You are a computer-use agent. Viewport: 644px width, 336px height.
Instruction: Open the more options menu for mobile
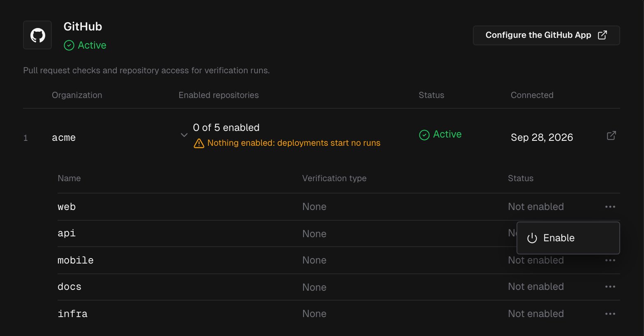pyautogui.click(x=610, y=260)
